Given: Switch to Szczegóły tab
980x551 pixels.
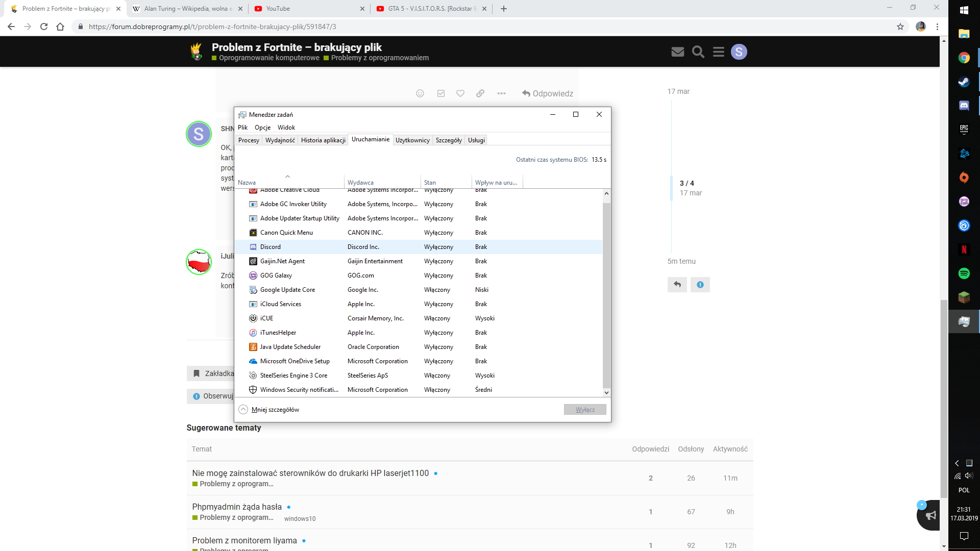Looking at the screenshot, I should pos(449,140).
